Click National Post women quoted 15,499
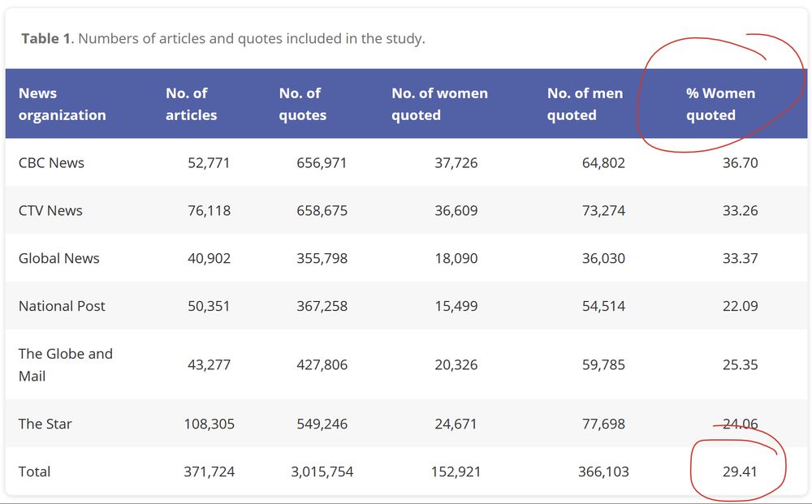Viewport: 812px width, 504px height. [x=456, y=306]
